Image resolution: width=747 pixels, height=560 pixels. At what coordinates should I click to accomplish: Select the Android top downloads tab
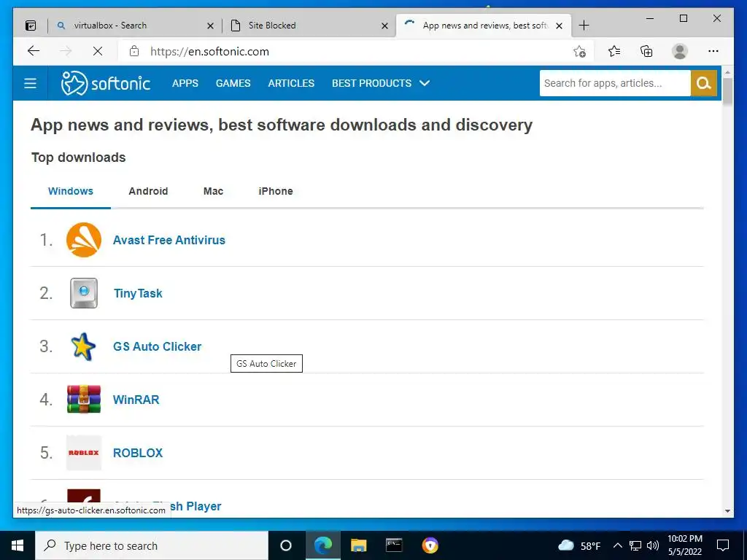tap(148, 192)
